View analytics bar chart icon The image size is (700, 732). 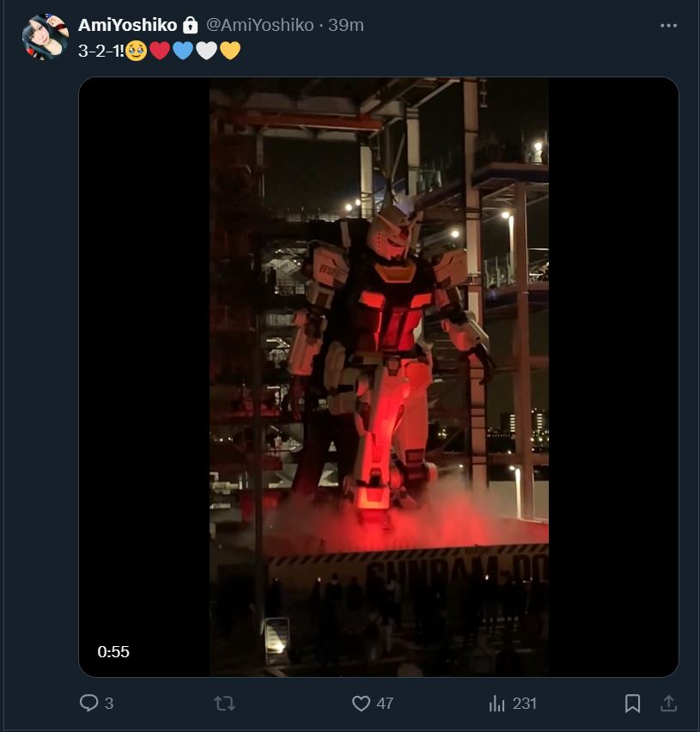(497, 703)
